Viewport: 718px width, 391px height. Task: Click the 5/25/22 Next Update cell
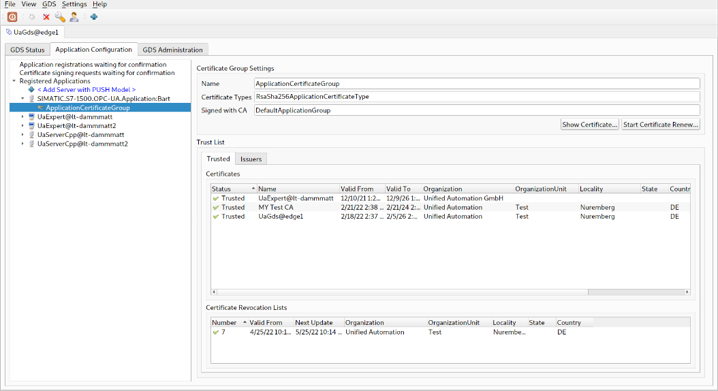pyautogui.click(x=318, y=332)
